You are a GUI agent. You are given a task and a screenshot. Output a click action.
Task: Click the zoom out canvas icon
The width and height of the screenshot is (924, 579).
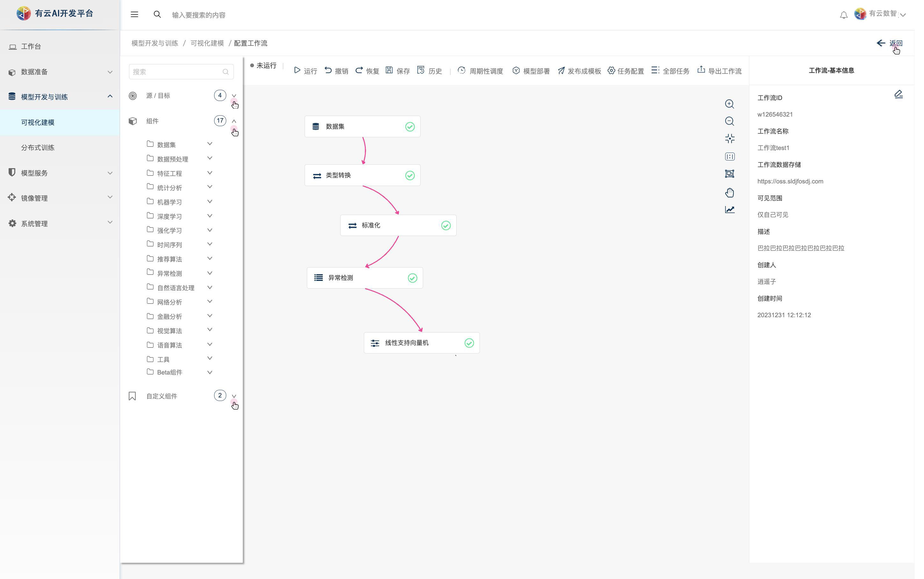click(x=729, y=121)
